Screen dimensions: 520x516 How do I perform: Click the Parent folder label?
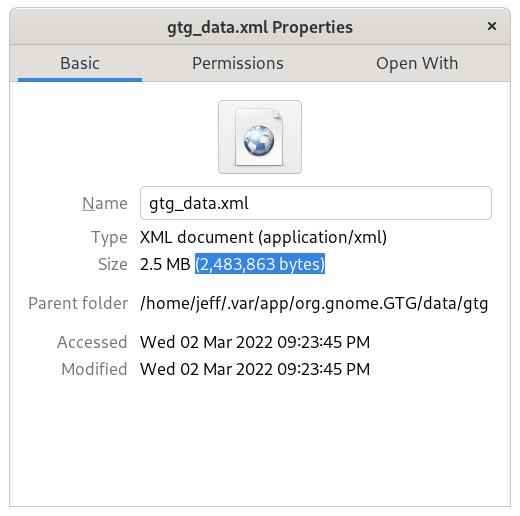point(78,303)
